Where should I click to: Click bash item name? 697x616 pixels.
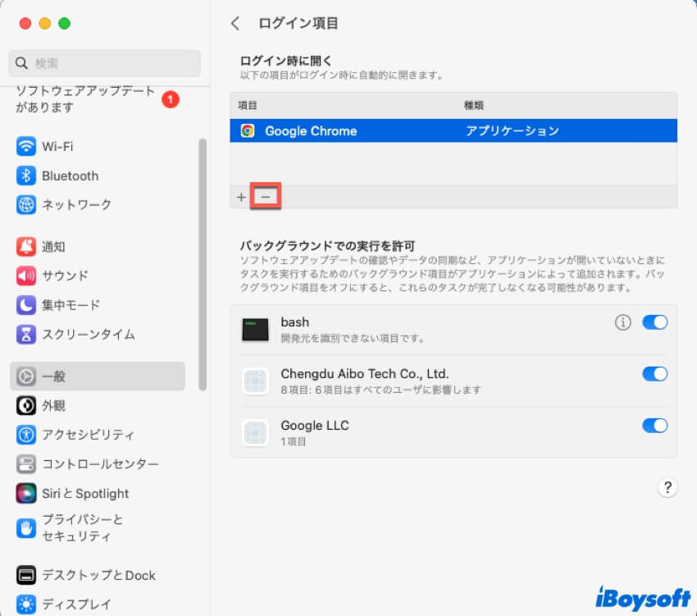tap(294, 322)
